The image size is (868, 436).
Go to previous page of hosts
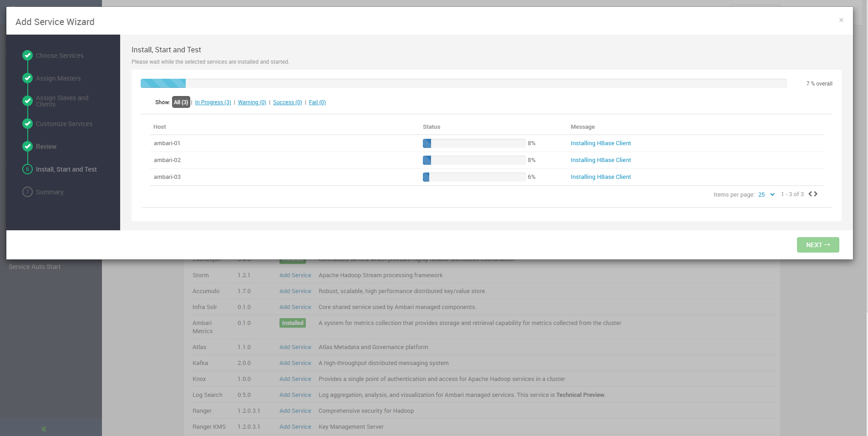(x=810, y=194)
